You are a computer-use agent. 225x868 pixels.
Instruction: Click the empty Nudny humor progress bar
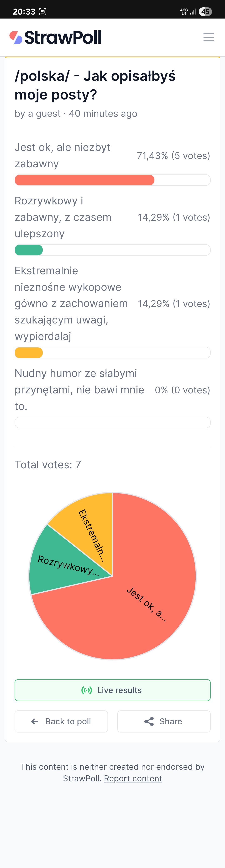(112, 423)
